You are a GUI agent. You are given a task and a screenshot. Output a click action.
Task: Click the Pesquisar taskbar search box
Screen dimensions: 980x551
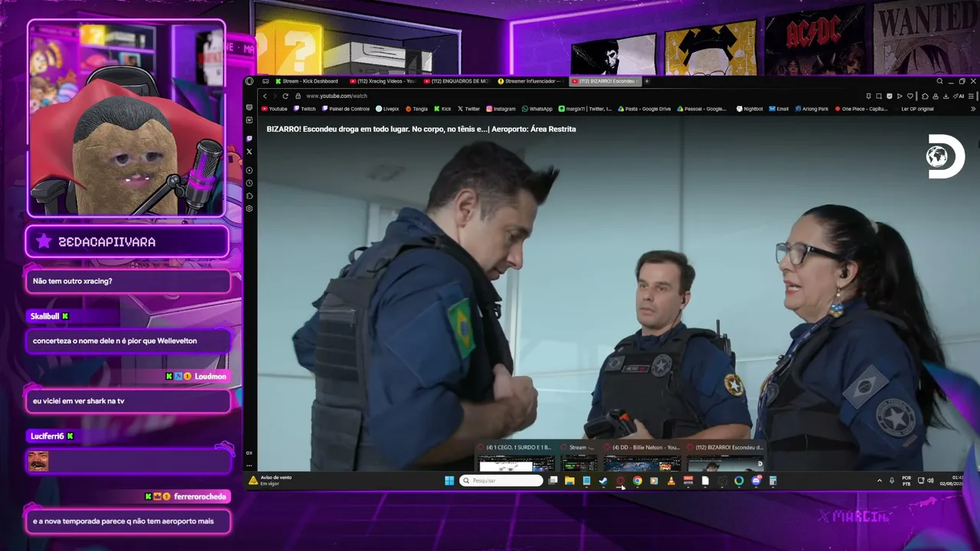pyautogui.click(x=501, y=481)
